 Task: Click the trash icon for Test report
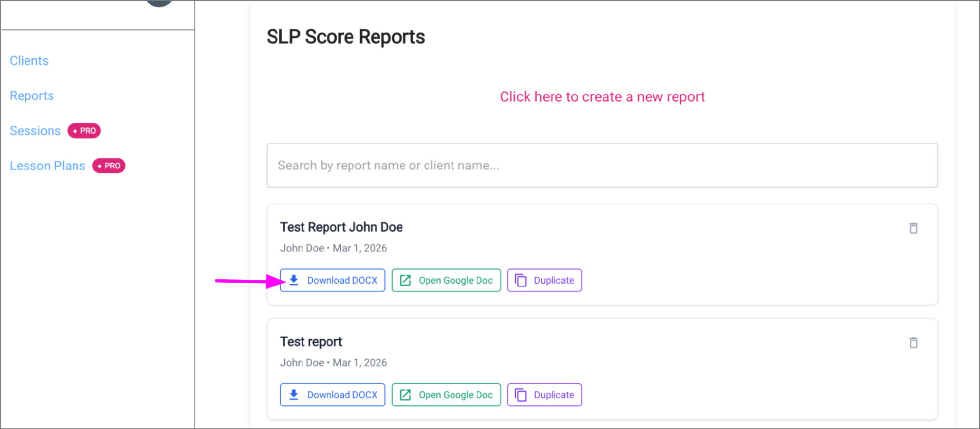coord(913,343)
